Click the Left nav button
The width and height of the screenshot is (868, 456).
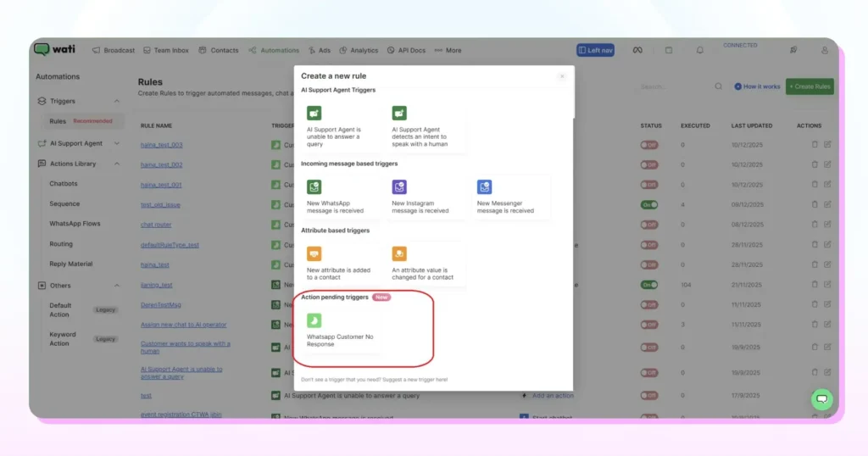click(595, 50)
